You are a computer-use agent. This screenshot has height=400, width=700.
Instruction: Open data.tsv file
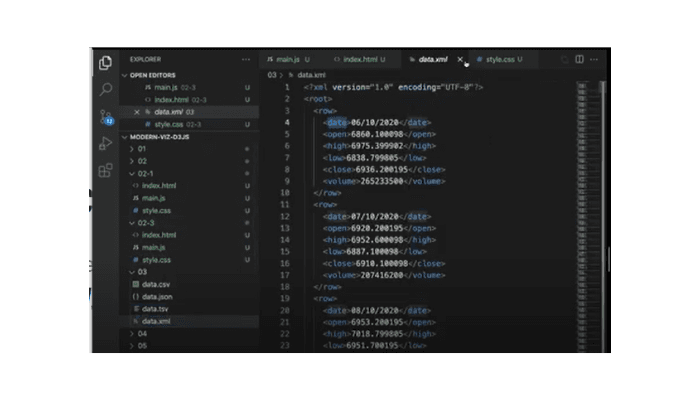(x=189, y=309)
